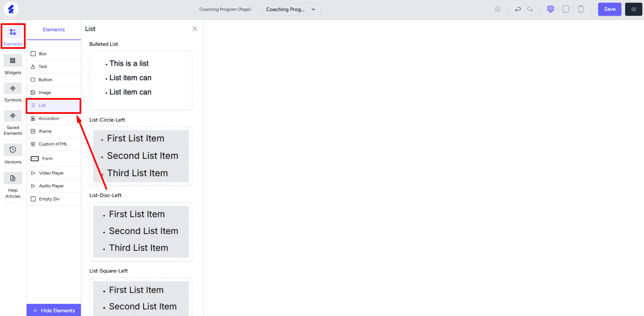Switch to desktop view
This screenshot has height=316, width=644.
pos(551,9)
